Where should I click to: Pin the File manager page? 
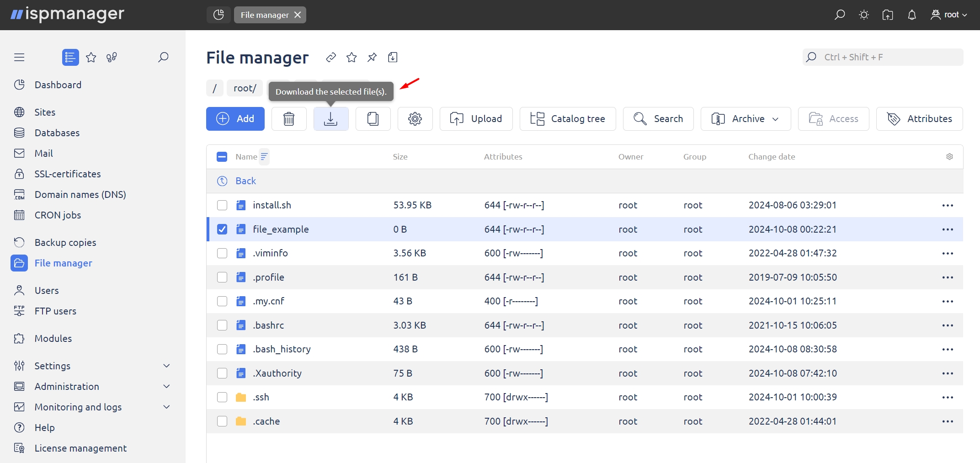click(372, 57)
